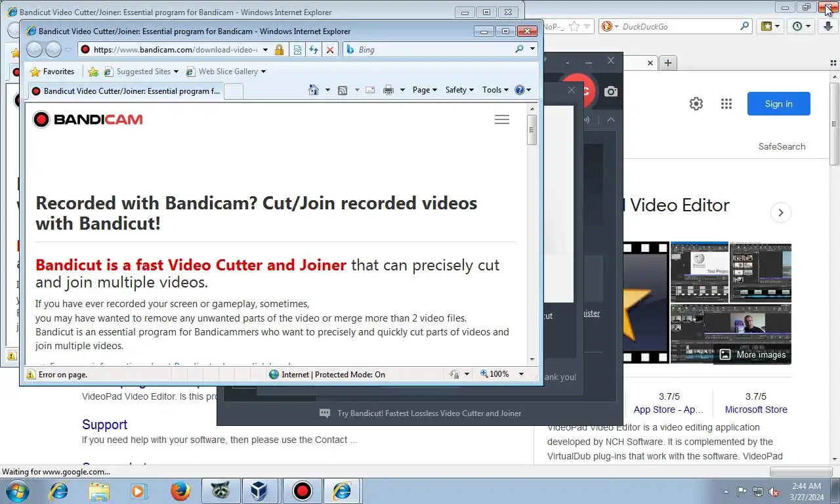This screenshot has height=504, width=840.
Task: Click the security lock icon in IE address bar
Action: tap(279, 49)
